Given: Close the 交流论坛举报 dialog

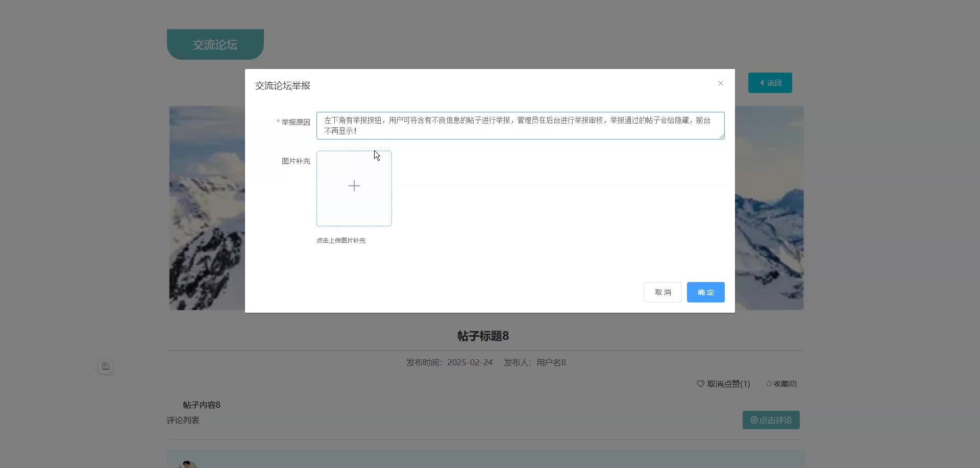Looking at the screenshot, I should tap(720, 83).
